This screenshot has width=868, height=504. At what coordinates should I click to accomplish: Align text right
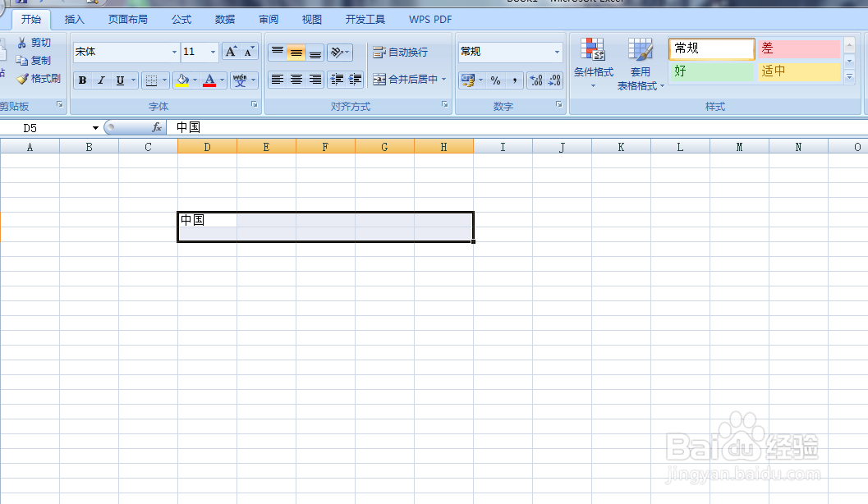315,80
